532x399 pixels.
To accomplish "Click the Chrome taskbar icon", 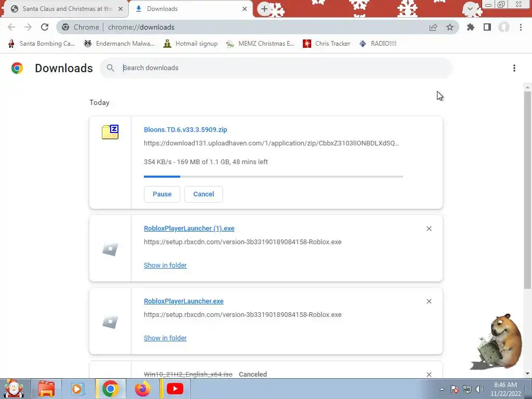I will point(110,389).
